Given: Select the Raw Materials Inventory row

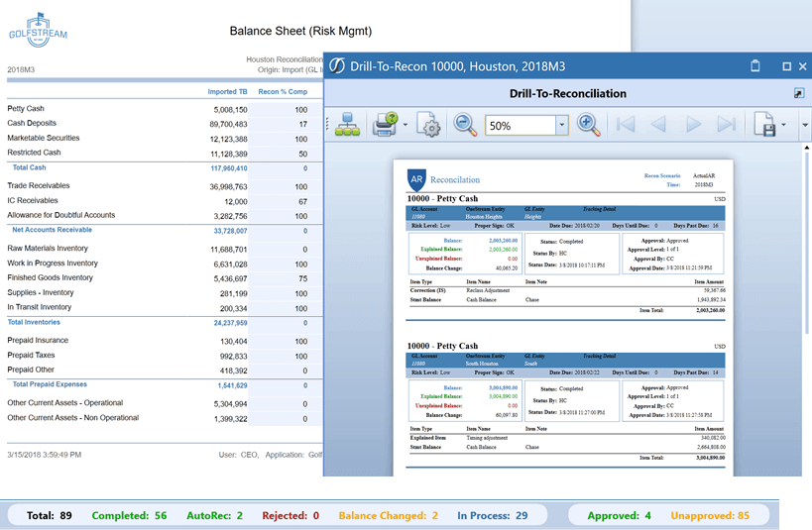Looking at the screenshot, I should [48, 249].
